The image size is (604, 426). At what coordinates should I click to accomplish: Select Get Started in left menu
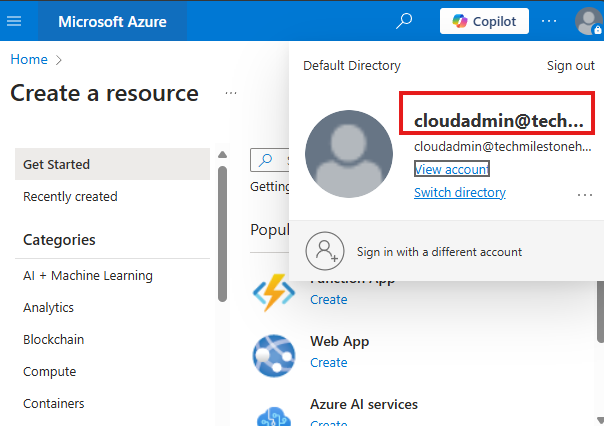click(112, 164)
